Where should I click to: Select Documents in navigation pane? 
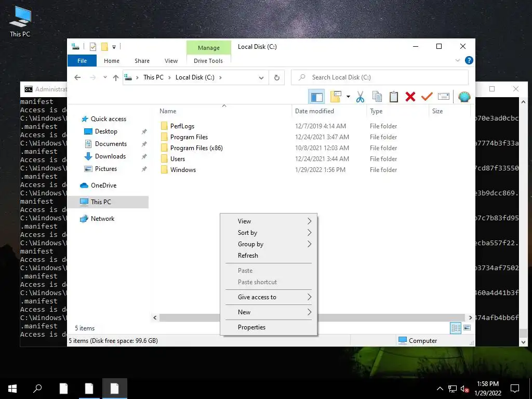111,144
